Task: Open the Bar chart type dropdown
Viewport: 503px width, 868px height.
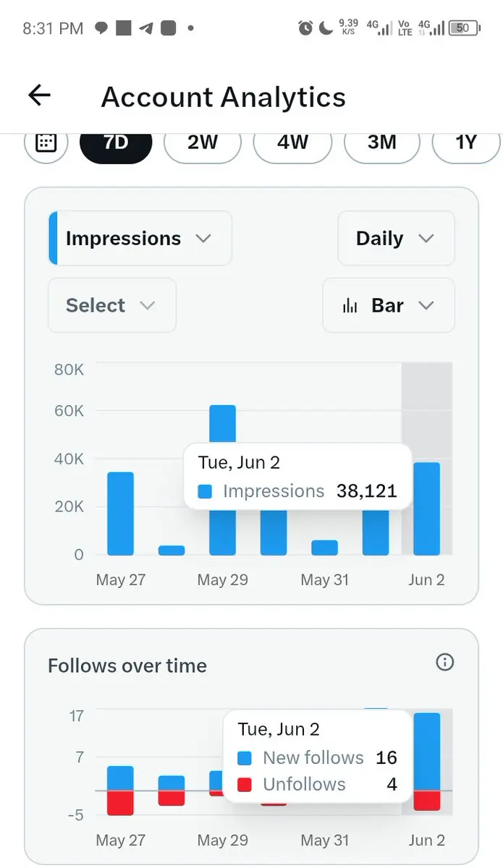Action: click(x=389, y=305)
